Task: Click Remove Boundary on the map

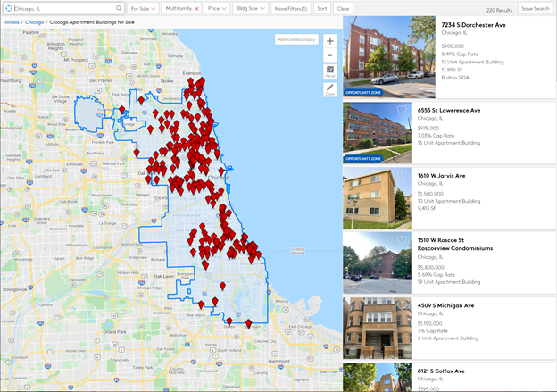Action: (296, 40)
